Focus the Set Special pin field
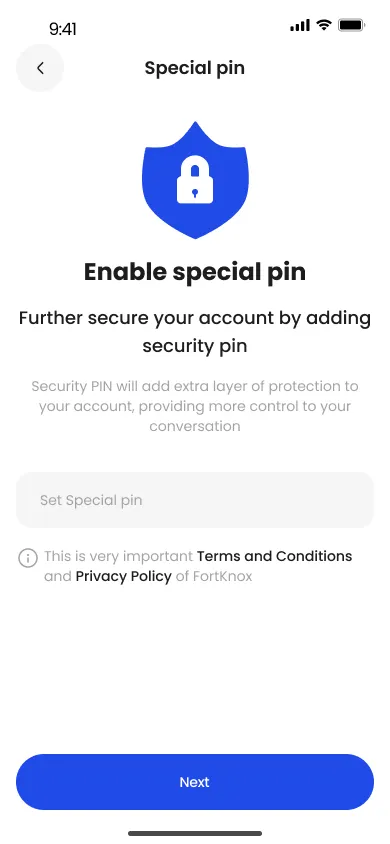 coord(195,500)
